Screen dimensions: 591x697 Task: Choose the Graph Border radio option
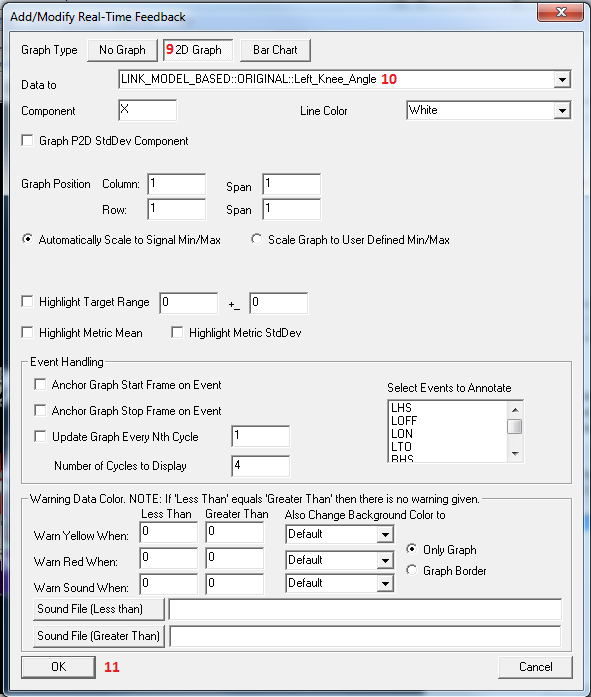click(x=412, y=570)
